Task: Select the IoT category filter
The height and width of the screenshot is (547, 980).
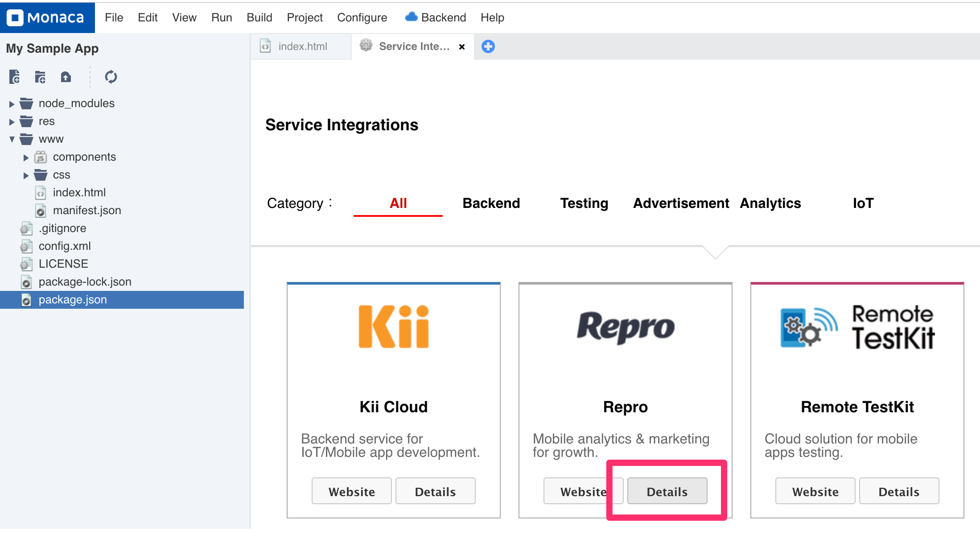Action: coord(863,203)
